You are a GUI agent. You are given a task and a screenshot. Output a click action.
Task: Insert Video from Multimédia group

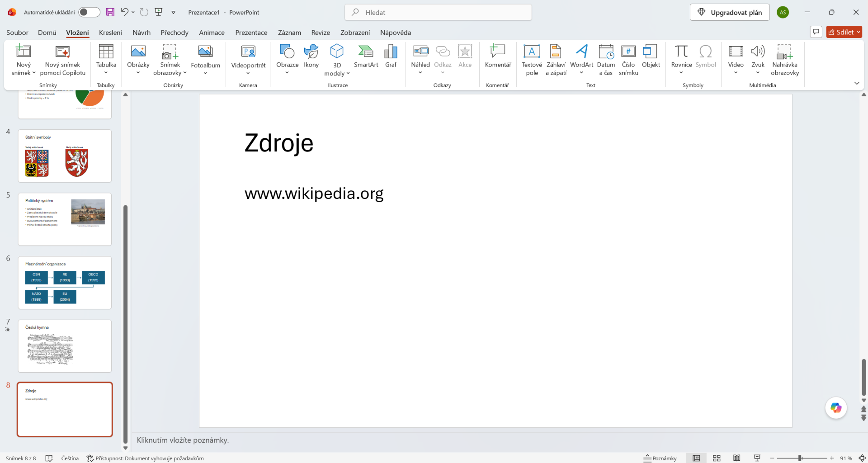click(x=736, y=59)
